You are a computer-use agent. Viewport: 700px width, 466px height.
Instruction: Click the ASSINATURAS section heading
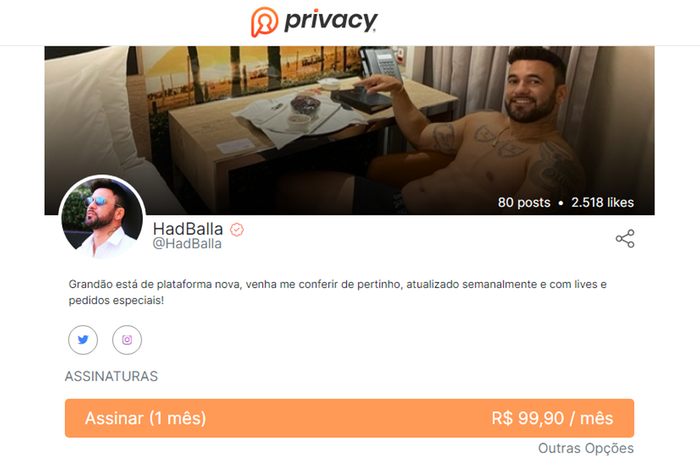[111, 376]
